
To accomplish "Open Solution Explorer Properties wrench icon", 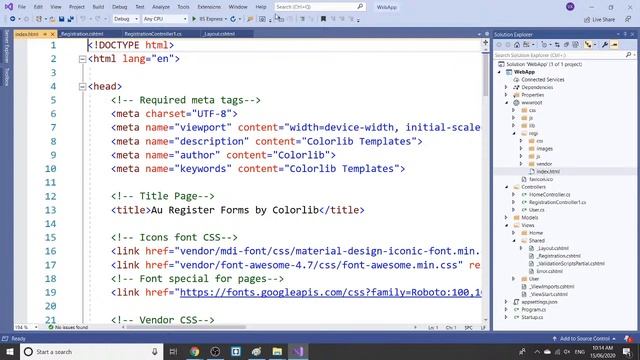I will (605, 44).
